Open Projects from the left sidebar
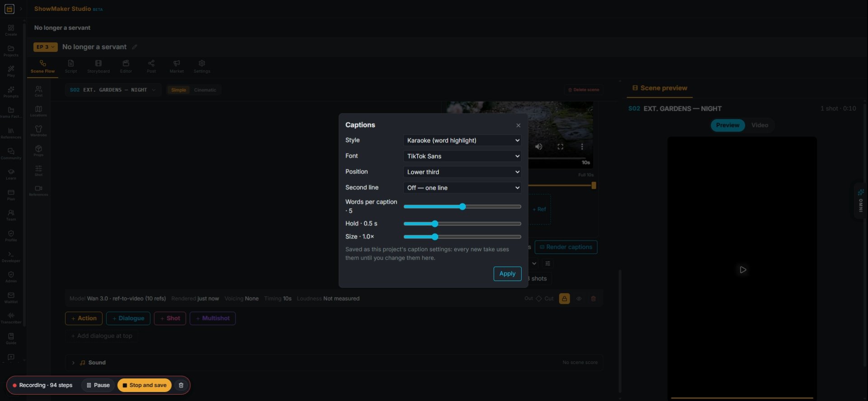 (11, 51)
